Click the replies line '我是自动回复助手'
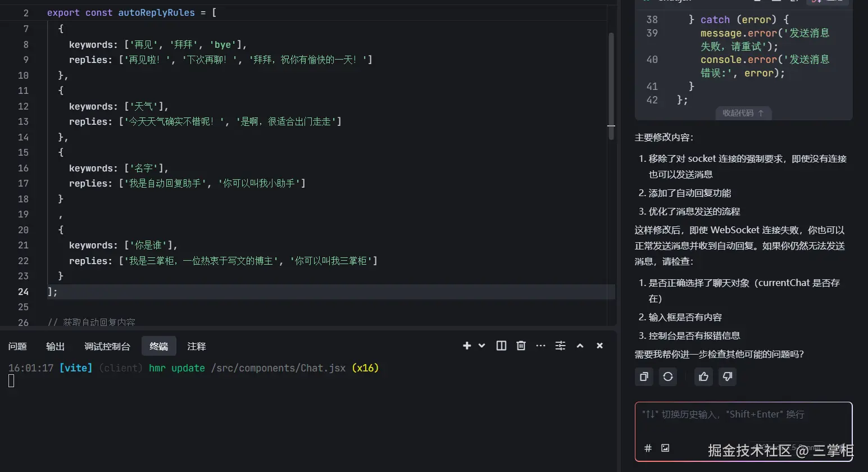This screenshot has height=472, width=868. tap(187, 183)
